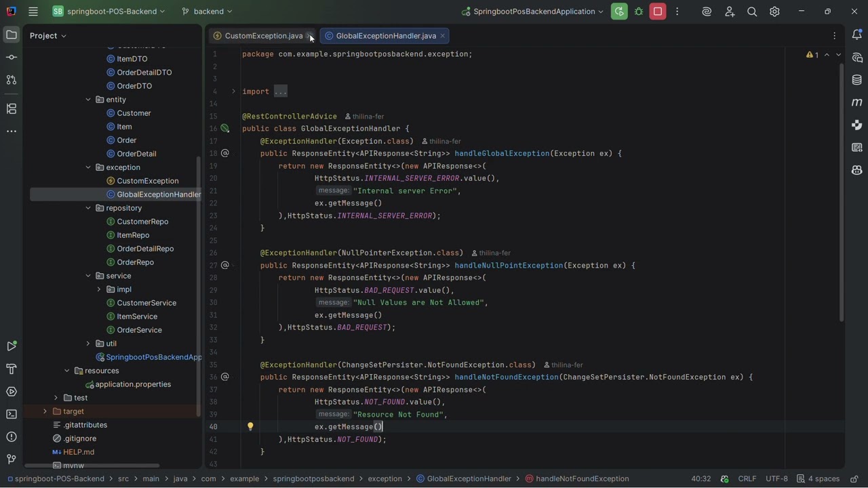This screenshot has width=868, height=488.
Task: Click the editor vertical scrollbar
Action: coord(842,193)
